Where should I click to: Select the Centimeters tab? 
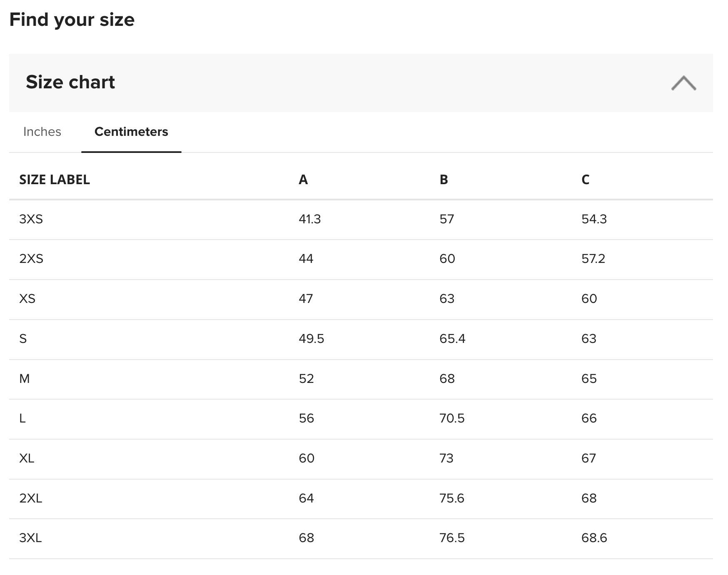point(131,132)
